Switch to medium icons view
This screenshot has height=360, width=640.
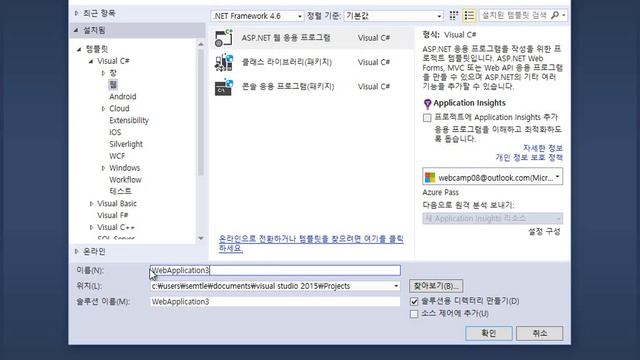pyautogui.click(x=454, y=16)
